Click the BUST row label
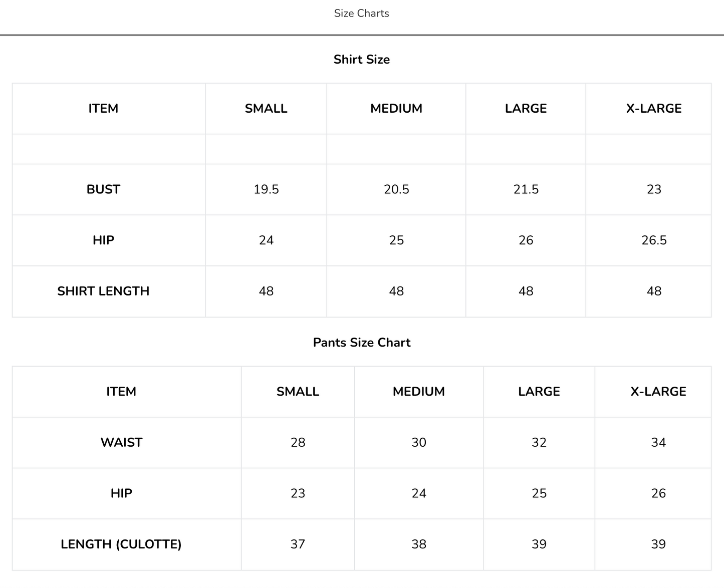The width and height of the screenshot is (724, 588). [104, 189]
